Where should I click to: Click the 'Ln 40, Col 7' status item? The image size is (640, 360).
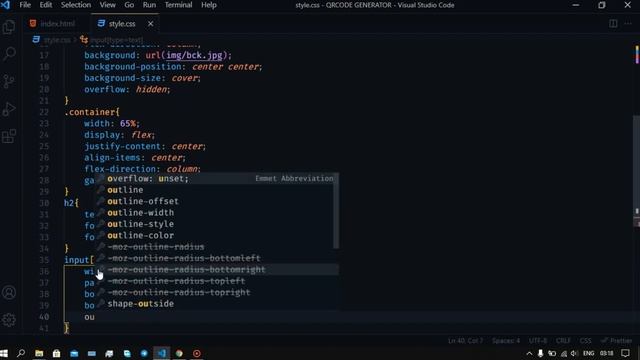point(466,340)
